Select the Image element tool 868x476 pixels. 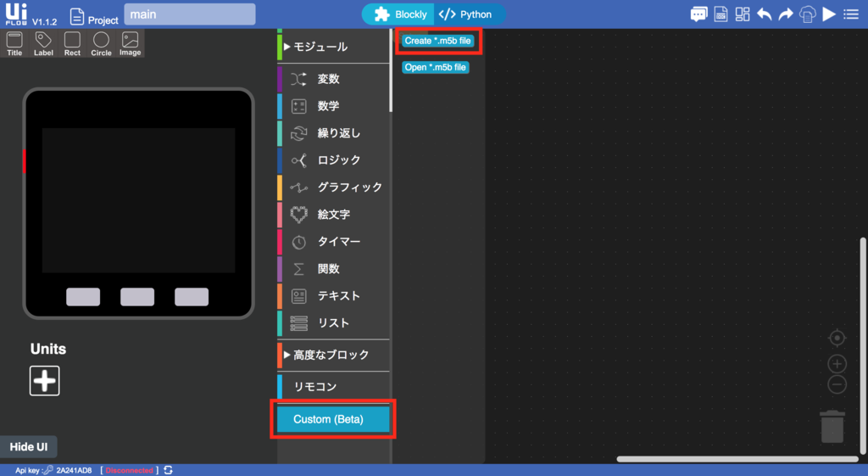pos(130,44)
